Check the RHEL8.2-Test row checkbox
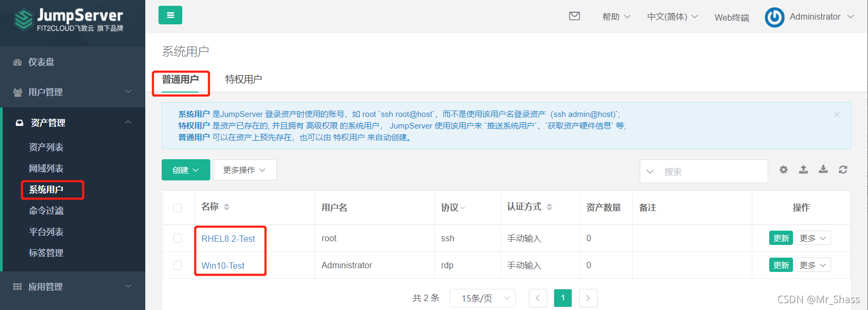 (178, 239)
